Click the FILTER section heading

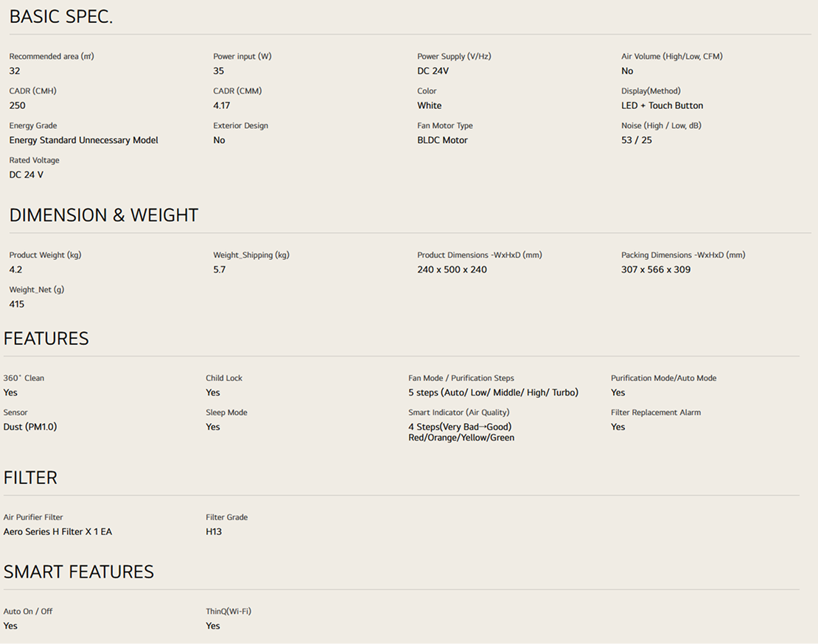30,477
